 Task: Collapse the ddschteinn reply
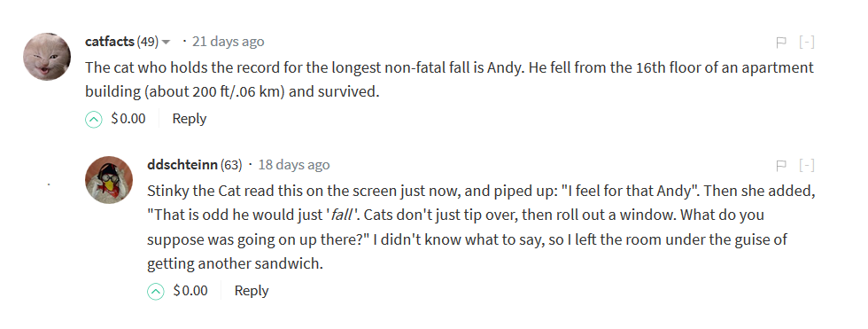click(807, 165)
